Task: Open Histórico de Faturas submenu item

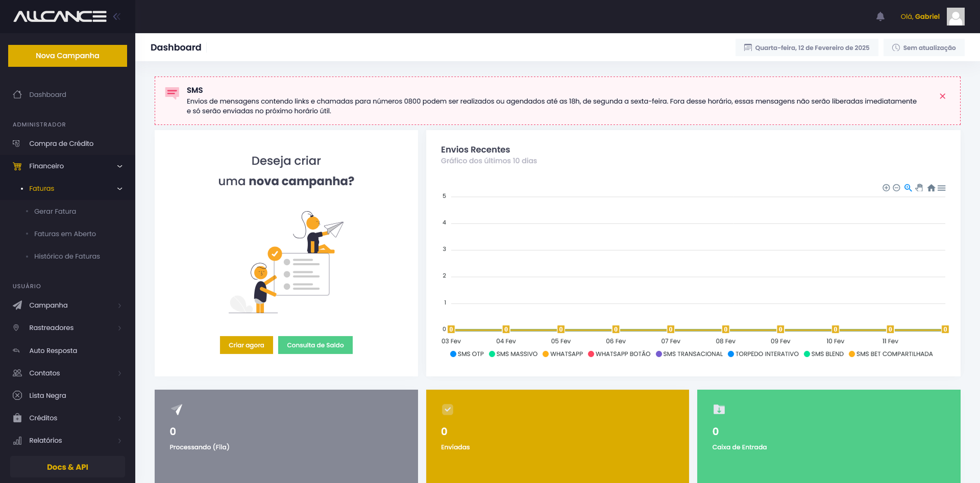Action: pyautogui.click(x=67, y=256)
